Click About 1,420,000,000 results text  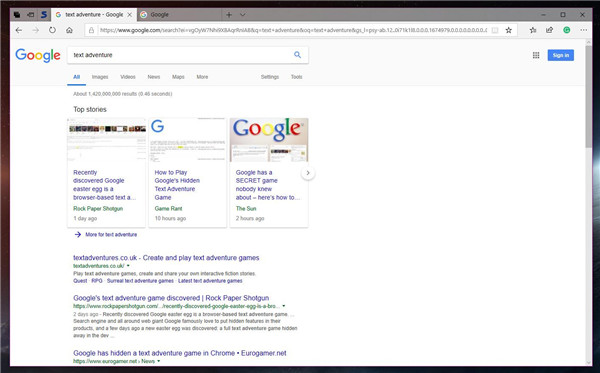tap(122, 94)
